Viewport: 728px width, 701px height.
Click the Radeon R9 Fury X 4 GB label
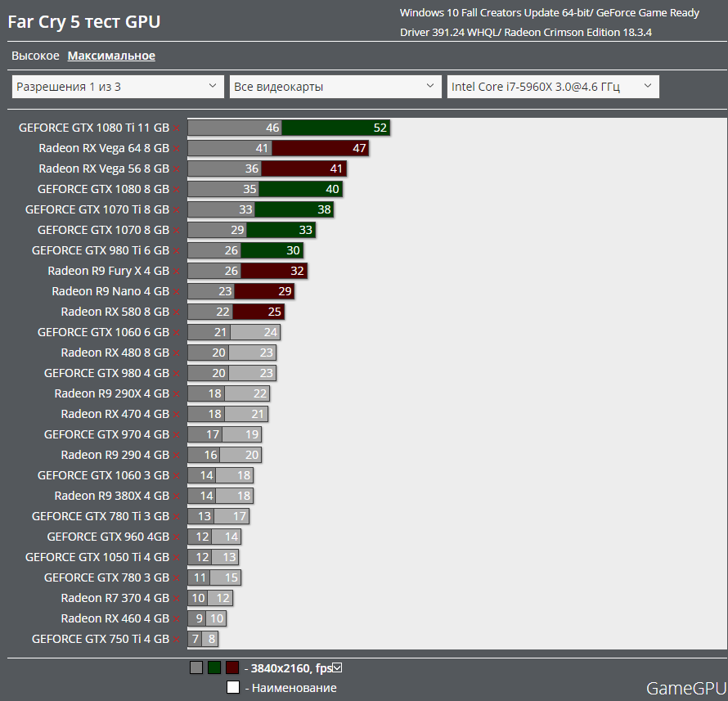pyautogui.click(x=109, y=271)
